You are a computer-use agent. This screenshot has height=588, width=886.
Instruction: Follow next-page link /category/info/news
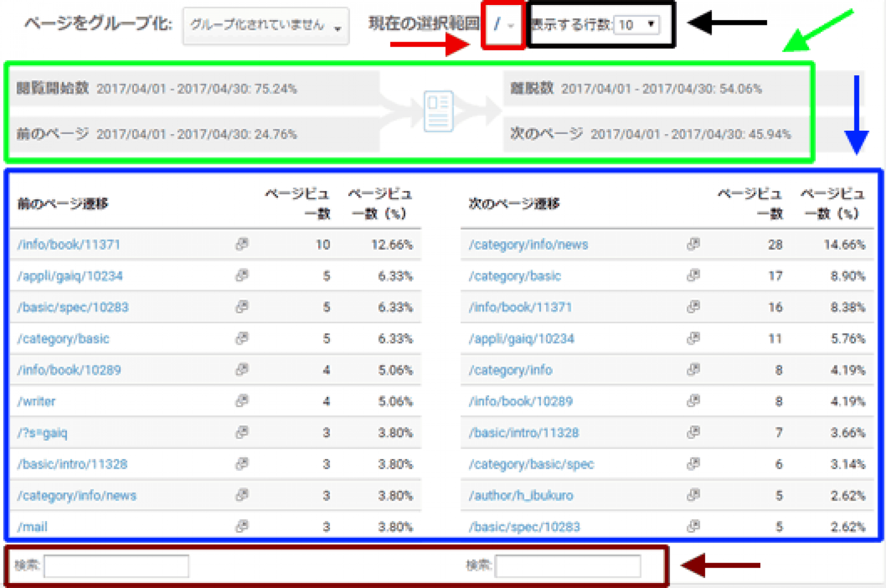pyautogui.click(x=528, y=245)
